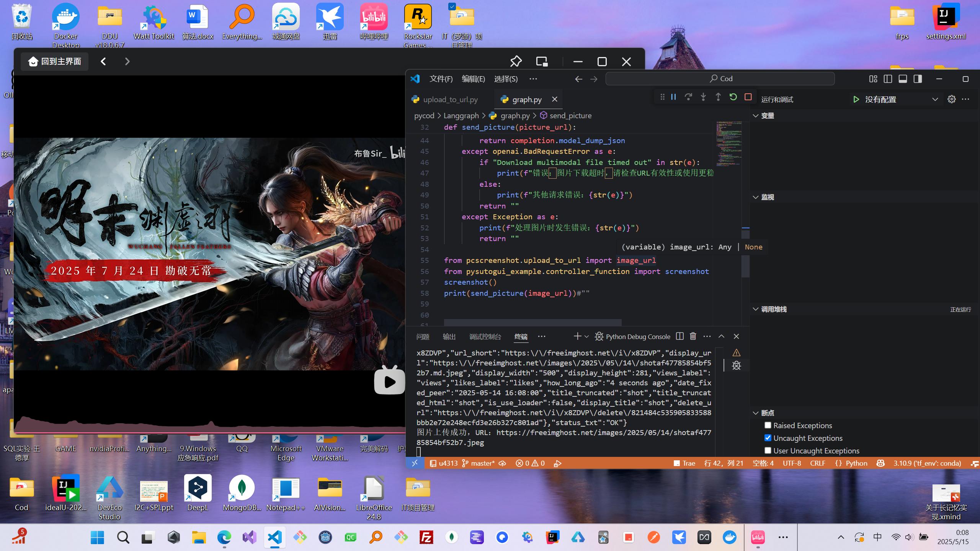Show hidden system tray icons
Screen dimensions: 980x551
pyautogui.click(x=841, y=537)
